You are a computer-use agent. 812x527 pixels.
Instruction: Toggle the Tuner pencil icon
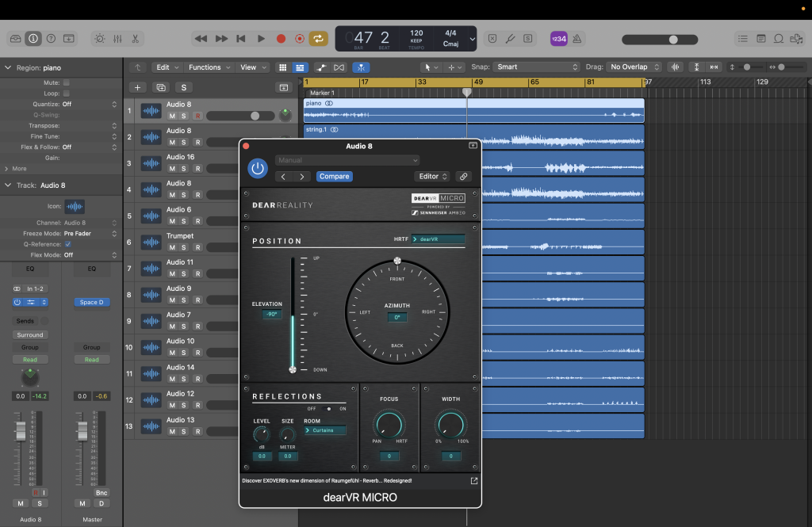click(510, 39)
